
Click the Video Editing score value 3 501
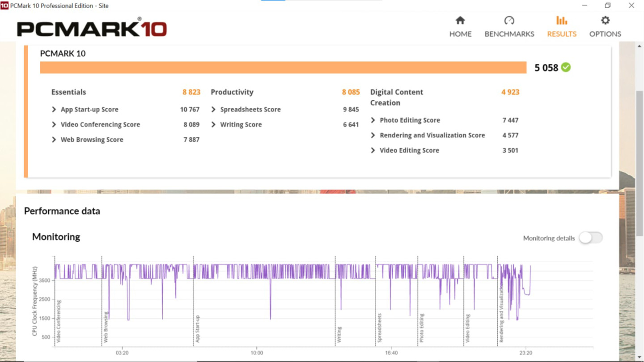click(x=510, y=150)
